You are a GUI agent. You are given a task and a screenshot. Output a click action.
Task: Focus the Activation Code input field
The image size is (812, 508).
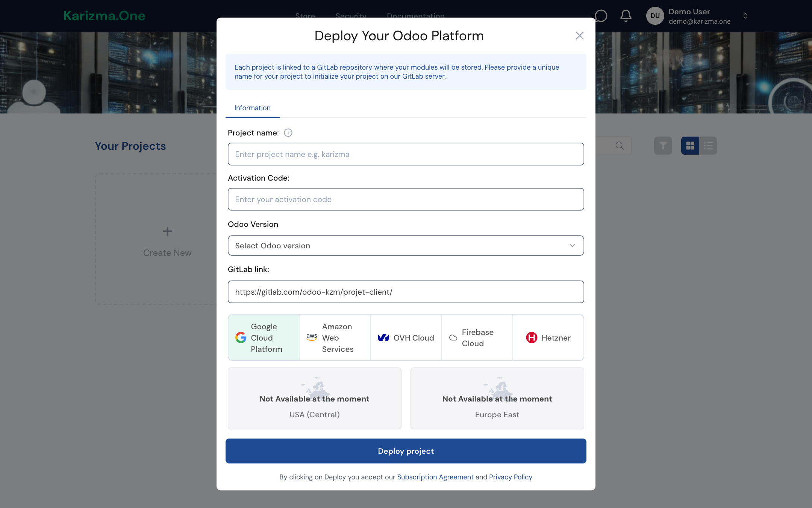[406, 199]
